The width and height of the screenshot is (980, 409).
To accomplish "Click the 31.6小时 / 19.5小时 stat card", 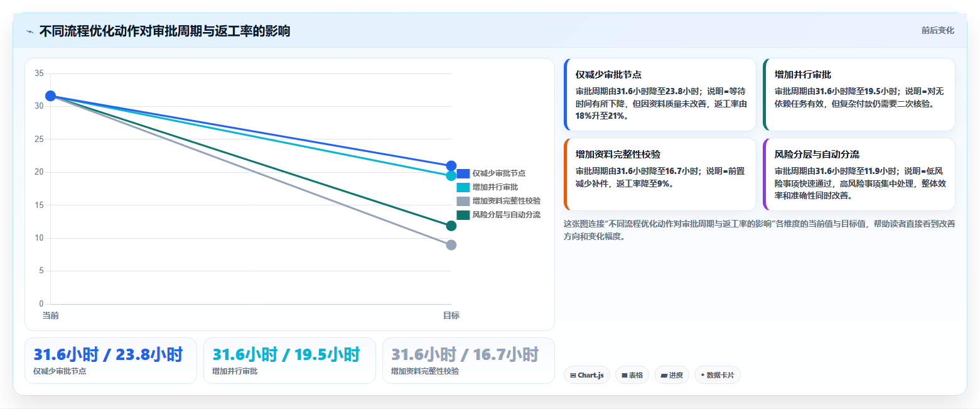I will (289, 361).
